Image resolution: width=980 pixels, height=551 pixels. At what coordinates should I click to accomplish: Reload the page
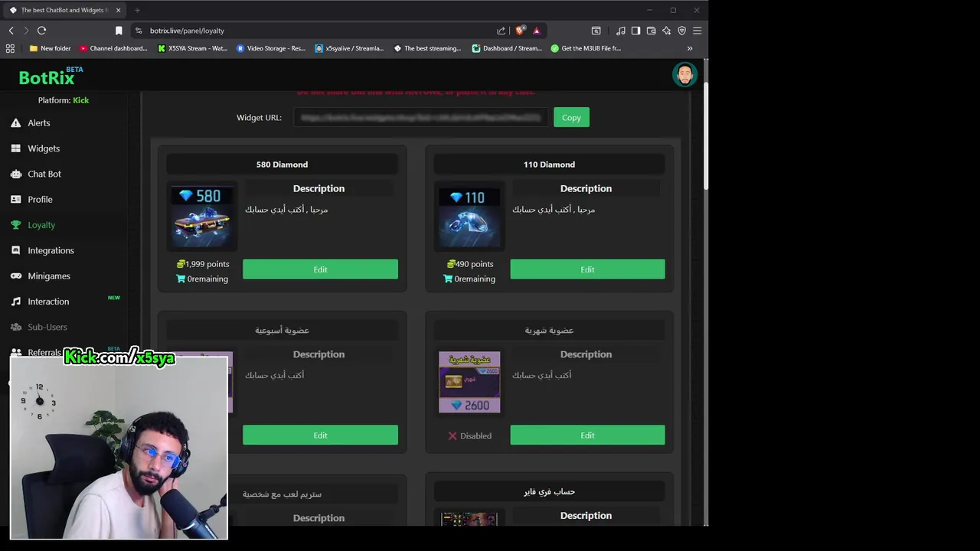41,31
